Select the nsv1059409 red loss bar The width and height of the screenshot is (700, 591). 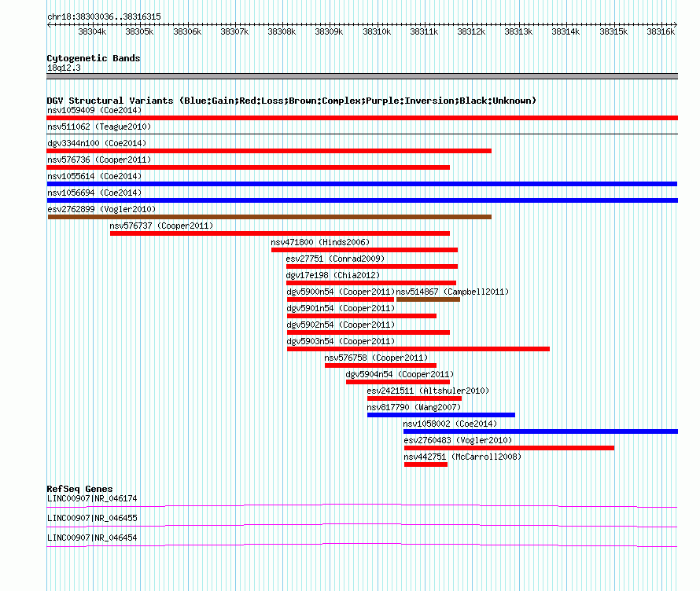click(x=362, y=118)
